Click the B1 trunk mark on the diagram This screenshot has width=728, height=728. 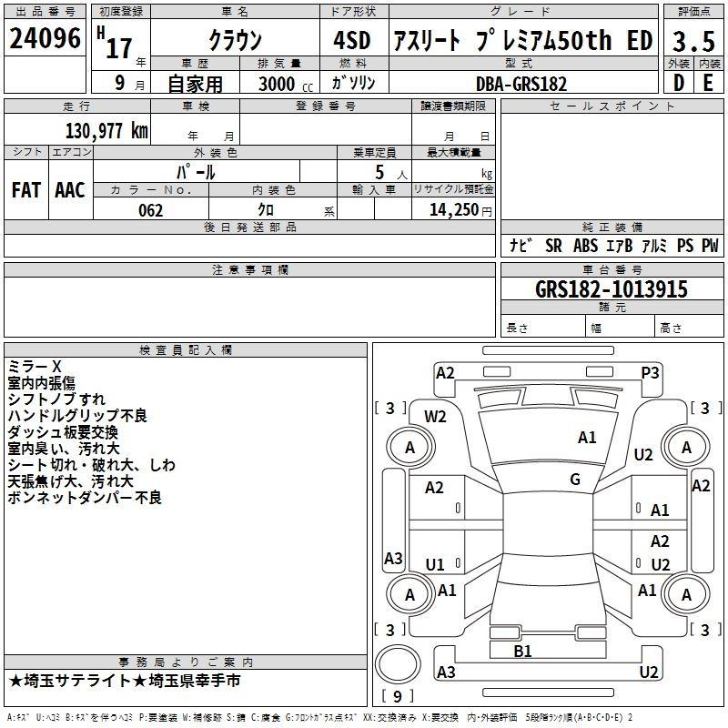point(522,652)
